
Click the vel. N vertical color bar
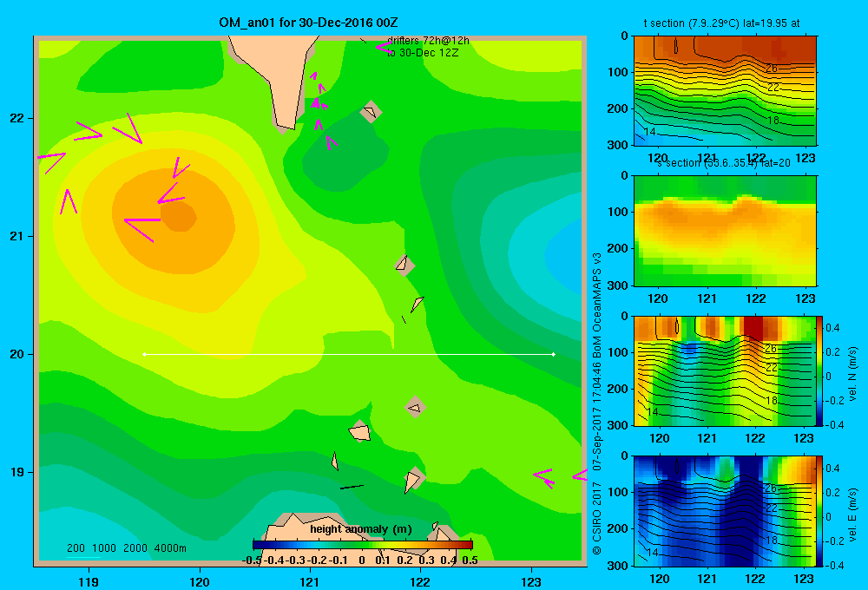820,370
